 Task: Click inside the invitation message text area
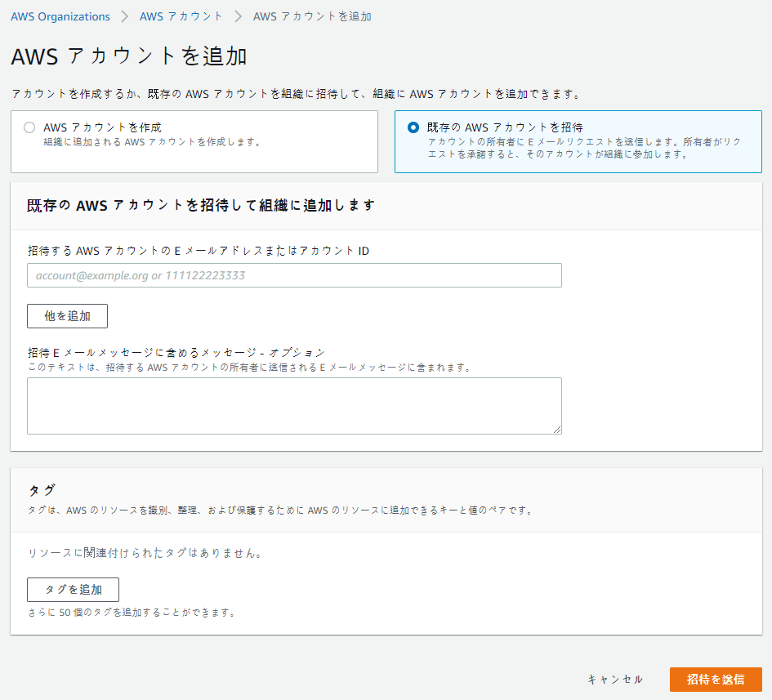click(x=294, y=405)
